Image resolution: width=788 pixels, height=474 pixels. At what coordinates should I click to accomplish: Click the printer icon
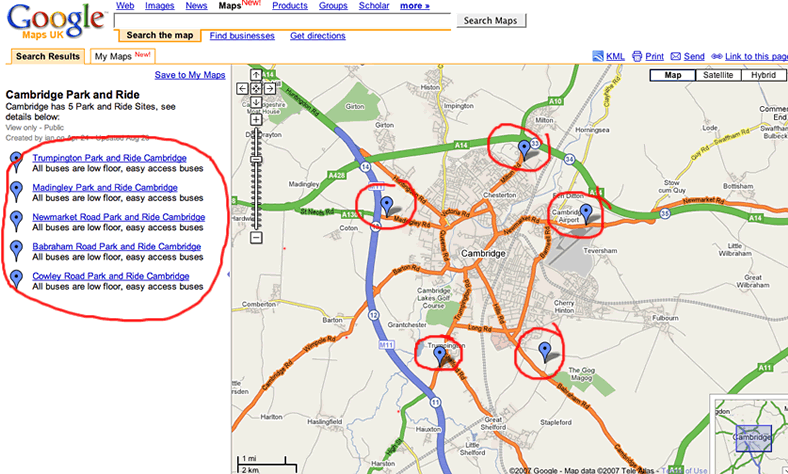click(637, 56)
